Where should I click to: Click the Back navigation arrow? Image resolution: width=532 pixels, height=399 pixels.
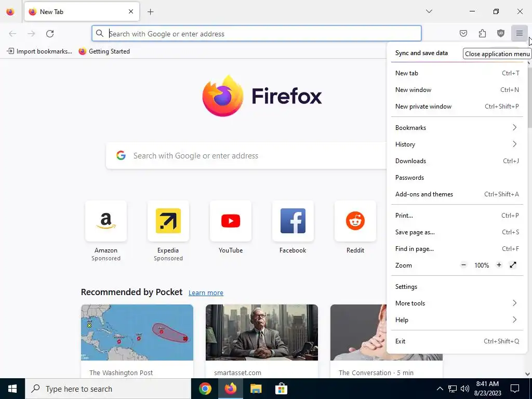tap(12, 34)
